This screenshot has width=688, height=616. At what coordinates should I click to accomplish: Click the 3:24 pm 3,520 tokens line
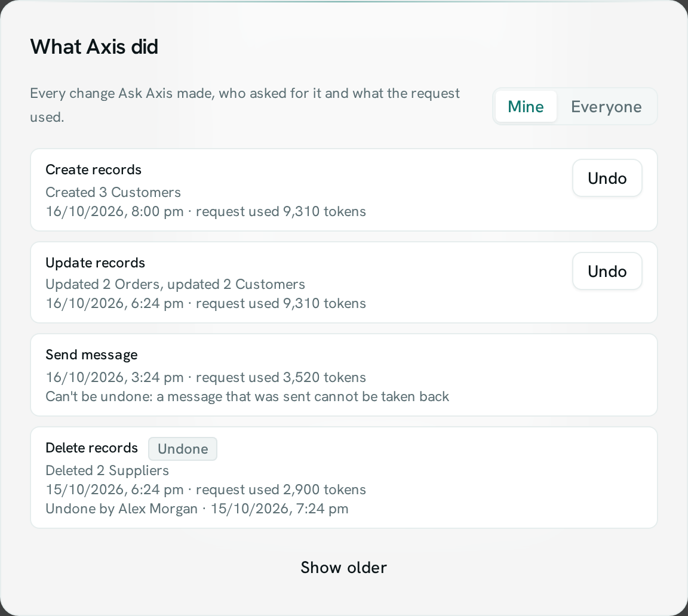(206, 377)
